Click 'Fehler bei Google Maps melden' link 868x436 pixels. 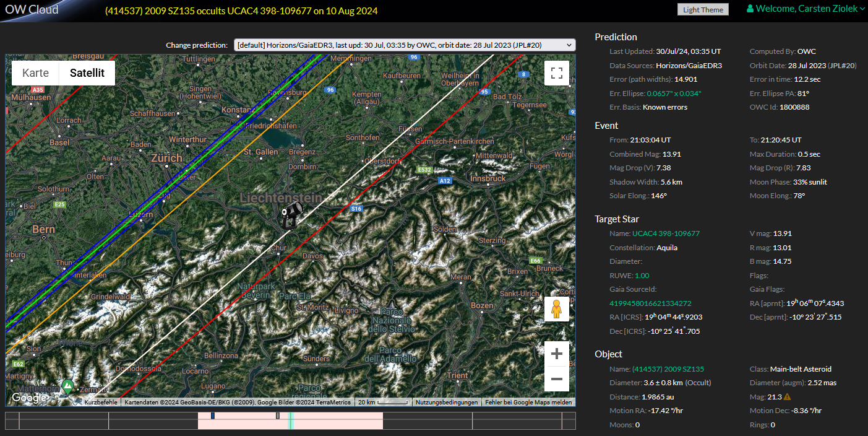pos(528,402)
